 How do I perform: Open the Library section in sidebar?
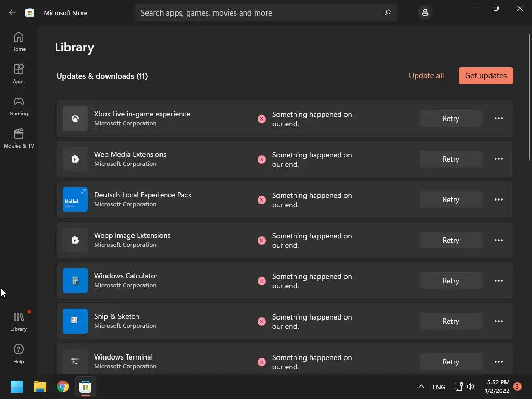(x=19, y=322)
